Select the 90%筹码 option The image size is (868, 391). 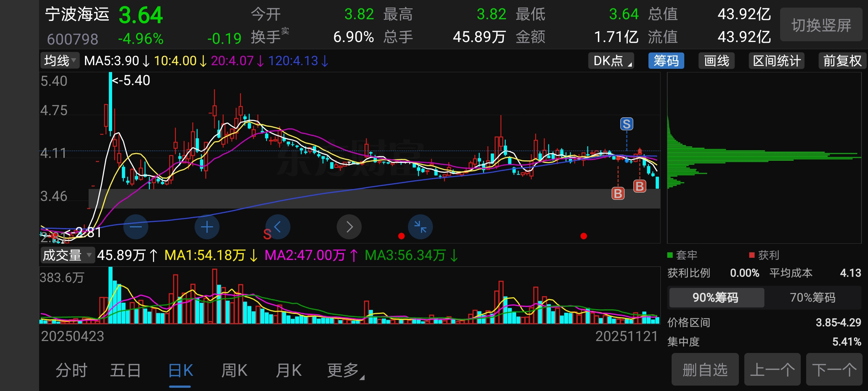click(x=716, y=298)
